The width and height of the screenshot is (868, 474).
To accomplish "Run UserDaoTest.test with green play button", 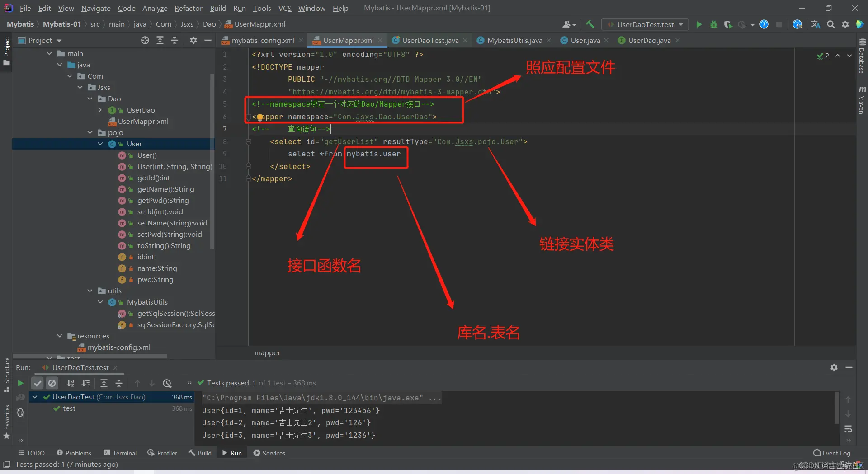I will coord(699,24).
